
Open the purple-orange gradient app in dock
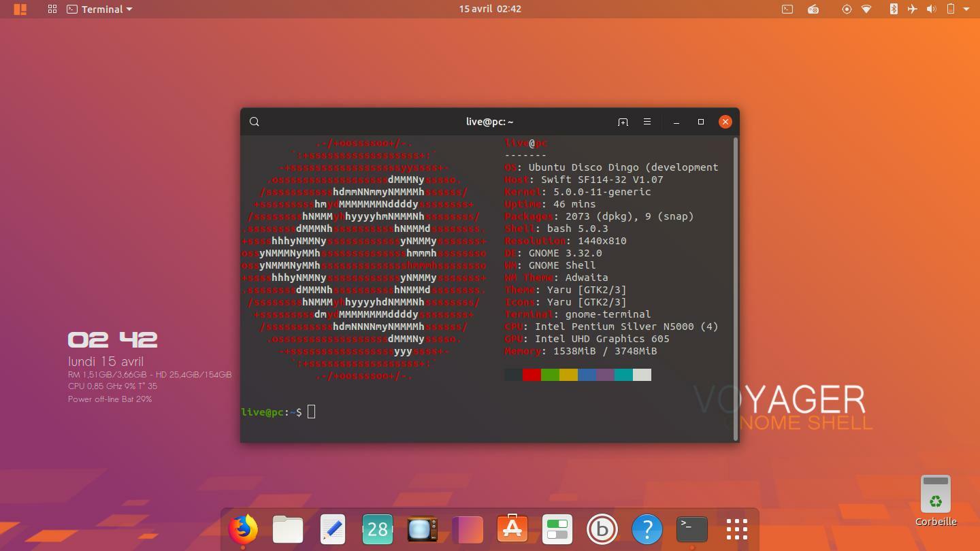tap(468, 529)
